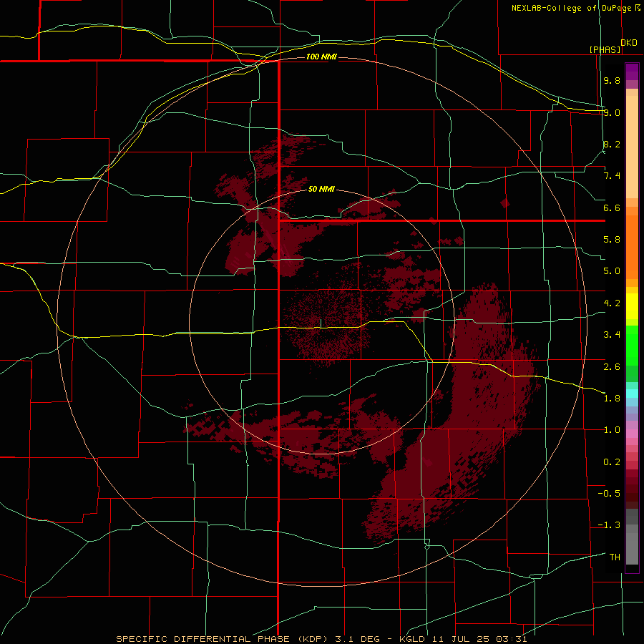The height and width of the screenshot is (644, 644).
Task: Pick the bright yellow color bar segment
Action: tap(632, 306)
